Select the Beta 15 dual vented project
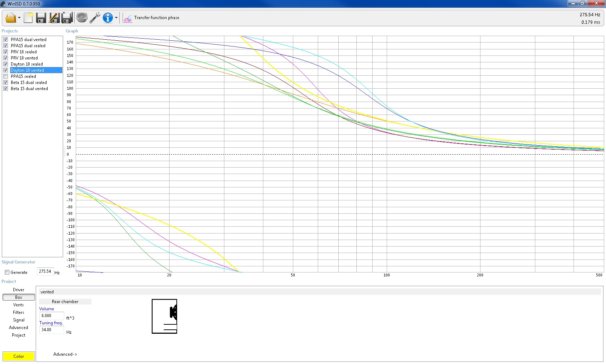Screen dimensions: 606x364 [x=29, y=89]
